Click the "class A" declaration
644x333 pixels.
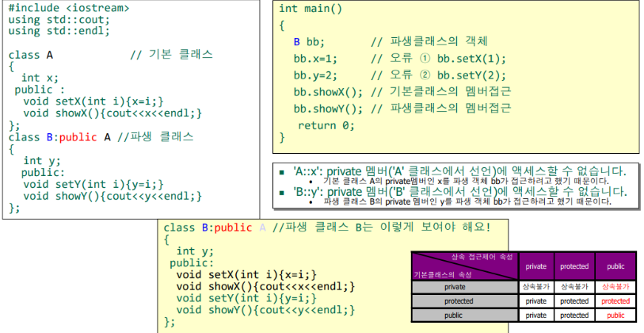coord(31,55)
